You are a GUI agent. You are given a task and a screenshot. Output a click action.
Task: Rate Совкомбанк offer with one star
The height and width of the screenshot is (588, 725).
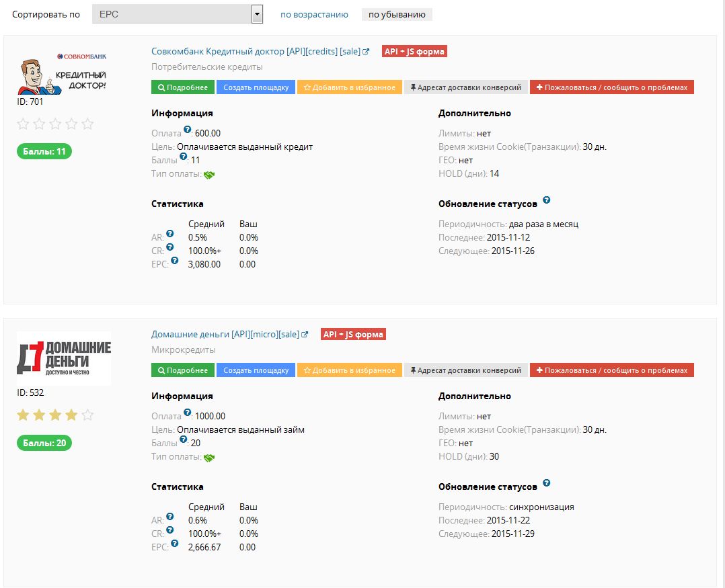coord(23,124)
